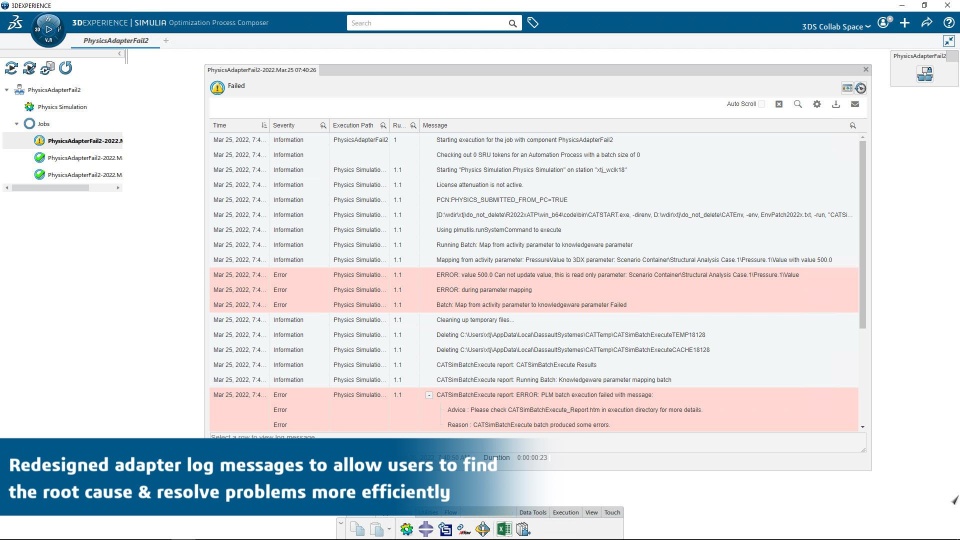Filter the Execution Path column
The width and height of the screenshot is (960, 540).
(383, 126)
